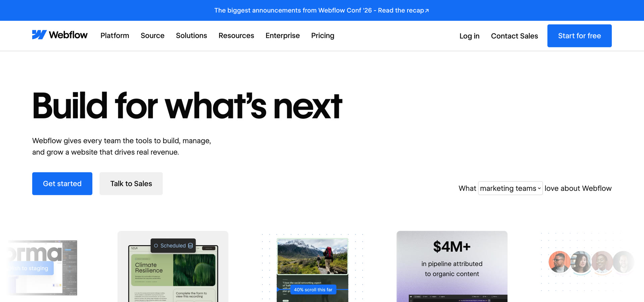This screenshot has width=644, height=302.
Task: Click the Webflow logo
Action: 60,35
